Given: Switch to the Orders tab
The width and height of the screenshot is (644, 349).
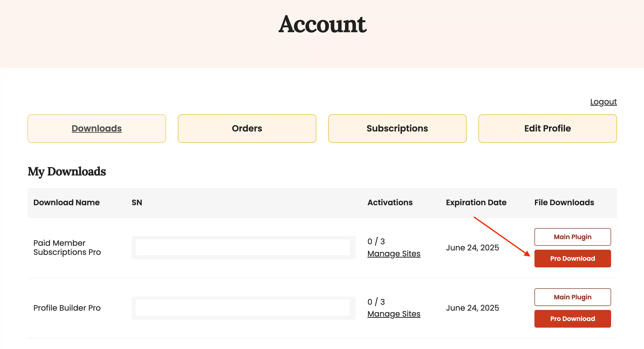Looking at the screenshot, I should pos(247,128).
